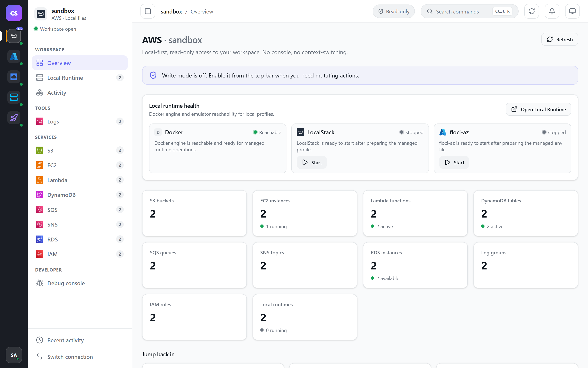Open Debug console bug icon
Viewport: 588px width, 368px height.
coord(40,283)
